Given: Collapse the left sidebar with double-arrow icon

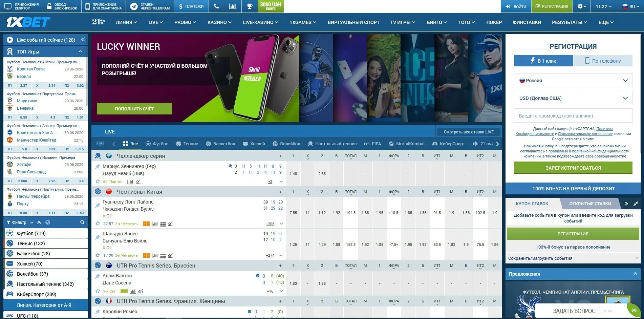Looking at the screenshot, I should click(83, 40).
